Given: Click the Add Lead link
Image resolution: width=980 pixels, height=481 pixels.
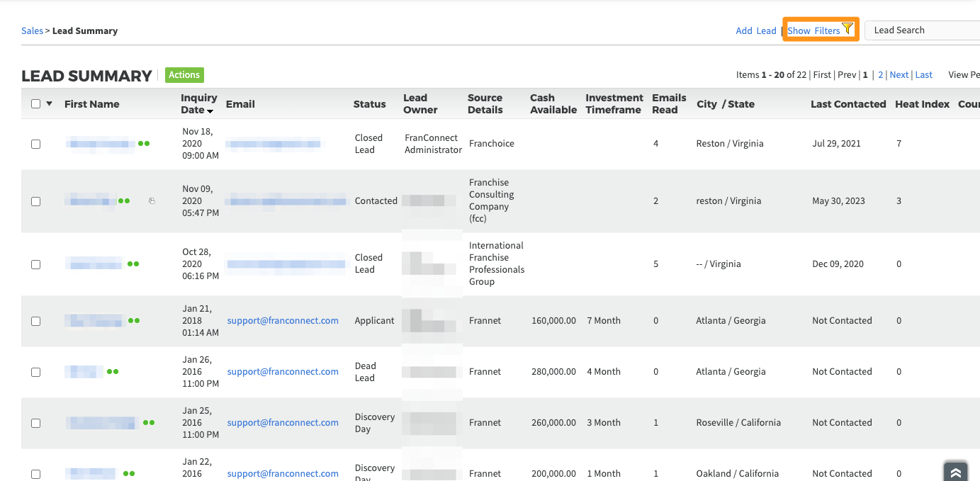Looking at the screenshot, I should [755, 30].
